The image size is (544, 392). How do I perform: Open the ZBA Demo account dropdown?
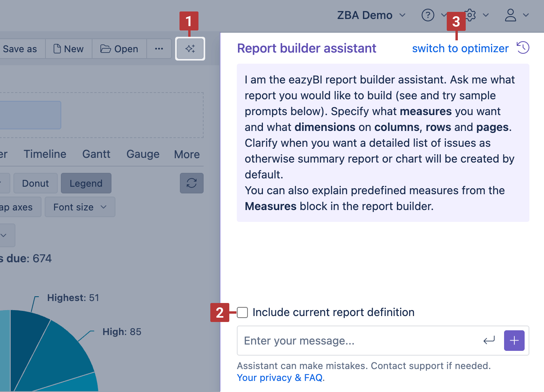[371, 15]
